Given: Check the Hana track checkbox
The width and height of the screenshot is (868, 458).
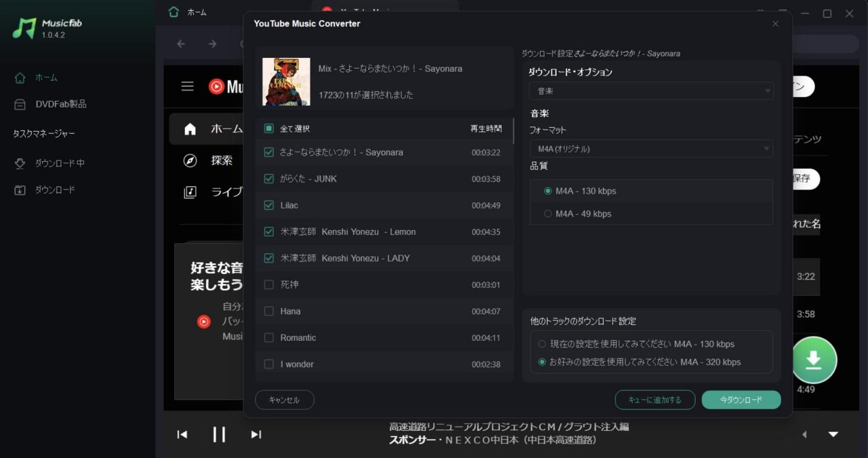Looking at the screenshot, I should 269,311.
